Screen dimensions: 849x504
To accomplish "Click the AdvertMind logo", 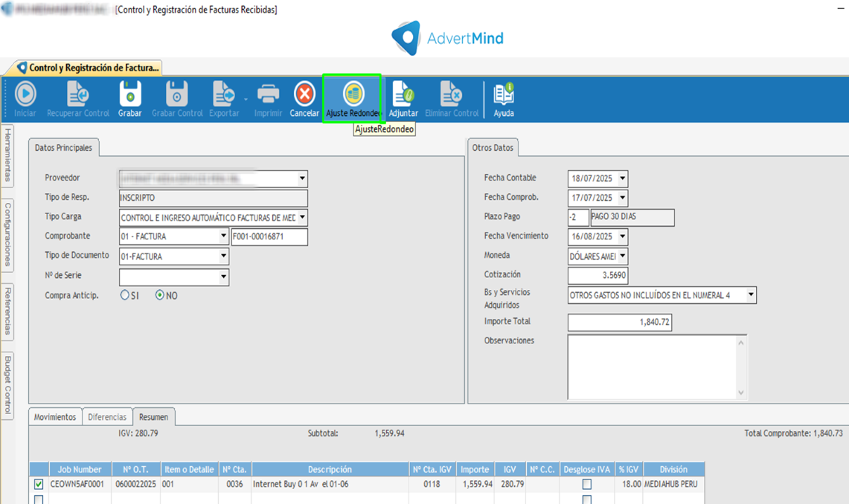I will [x=448, y=38].
